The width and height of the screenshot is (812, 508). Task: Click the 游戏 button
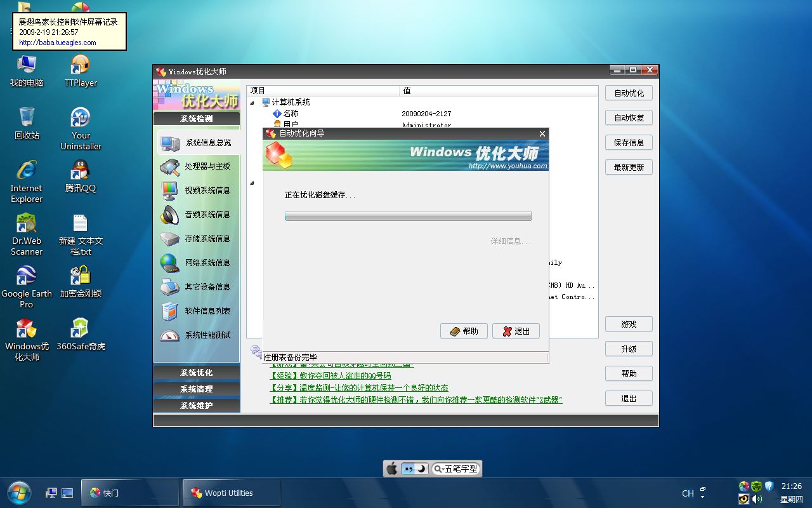tap(629, 324)
